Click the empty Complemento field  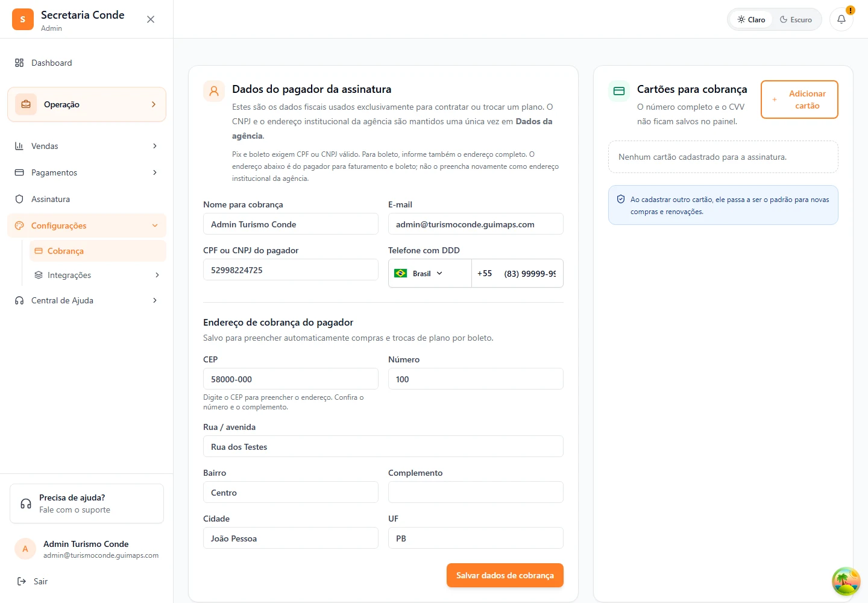point(476,492)
